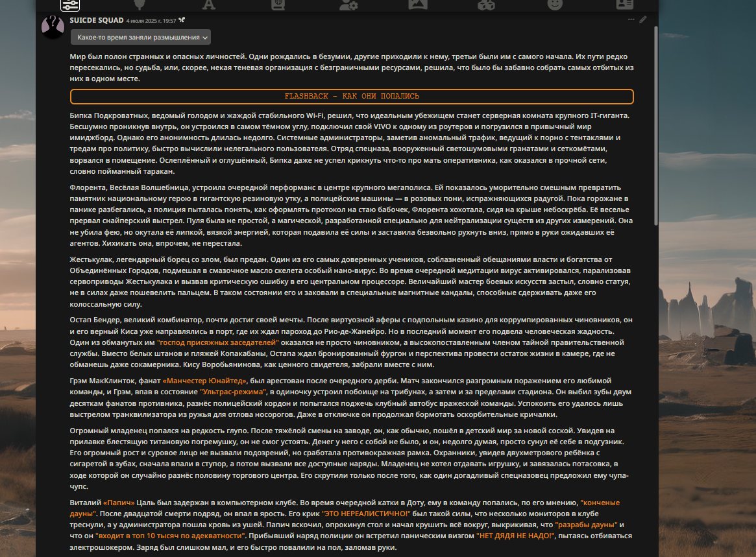Viewport: 756px width, 557px height.
Task: Click orange quote "НЕТ ДЯДЯ НЕ НАДО!"
Action: (515, 536)
